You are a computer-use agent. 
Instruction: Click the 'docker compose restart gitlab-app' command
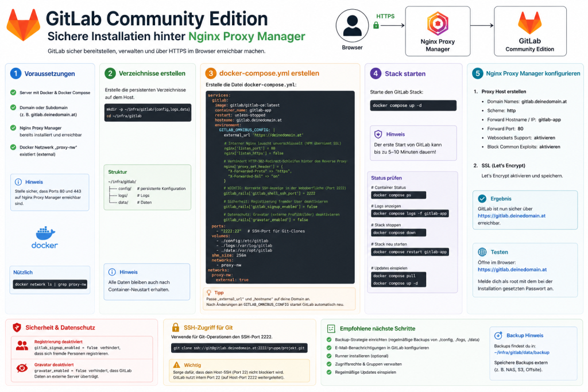point(410,252)
